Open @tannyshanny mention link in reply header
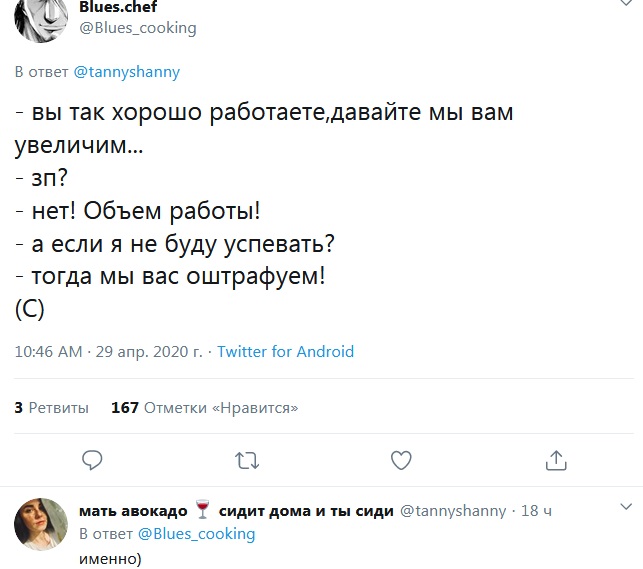The image size is (643, 569). pos(127,72)
